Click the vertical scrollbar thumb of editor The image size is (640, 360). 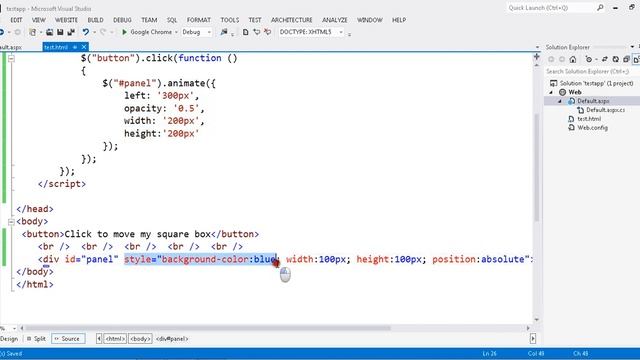coord(537,167)
